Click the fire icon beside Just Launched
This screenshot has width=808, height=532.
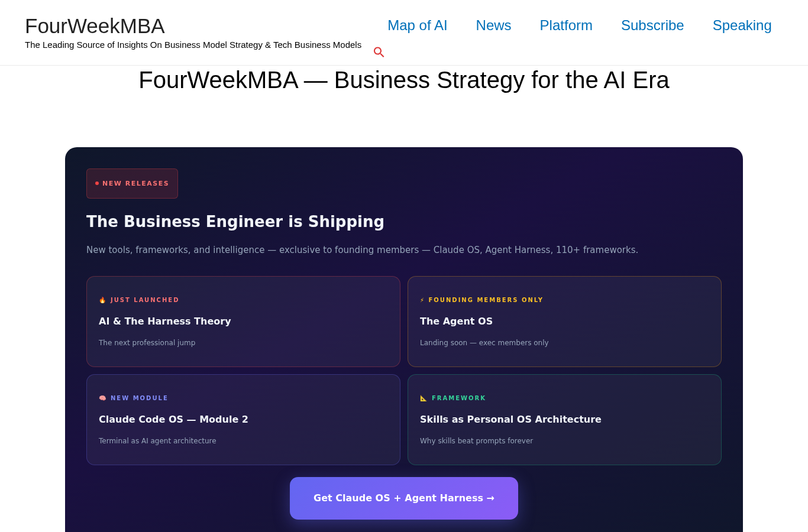tap(102, 300)
